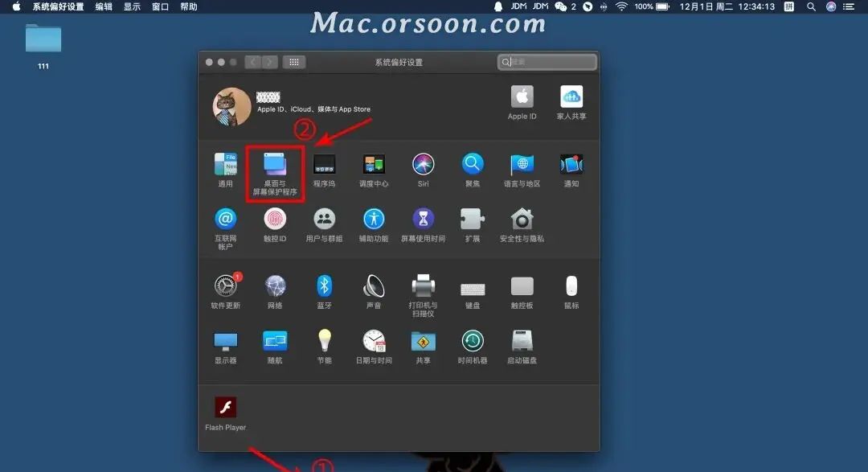
Task: Click the WeChat status icon in menu bar
Action: 561,6
